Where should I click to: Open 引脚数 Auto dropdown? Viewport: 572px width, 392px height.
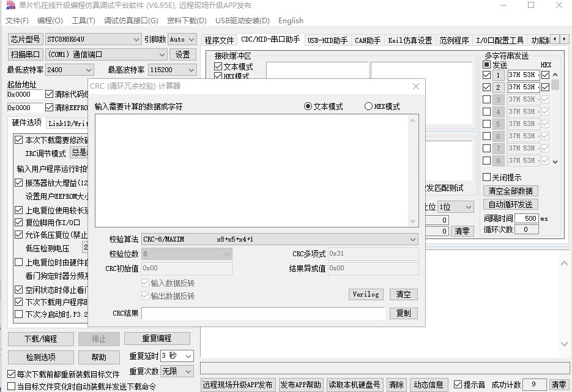[182, 39]
